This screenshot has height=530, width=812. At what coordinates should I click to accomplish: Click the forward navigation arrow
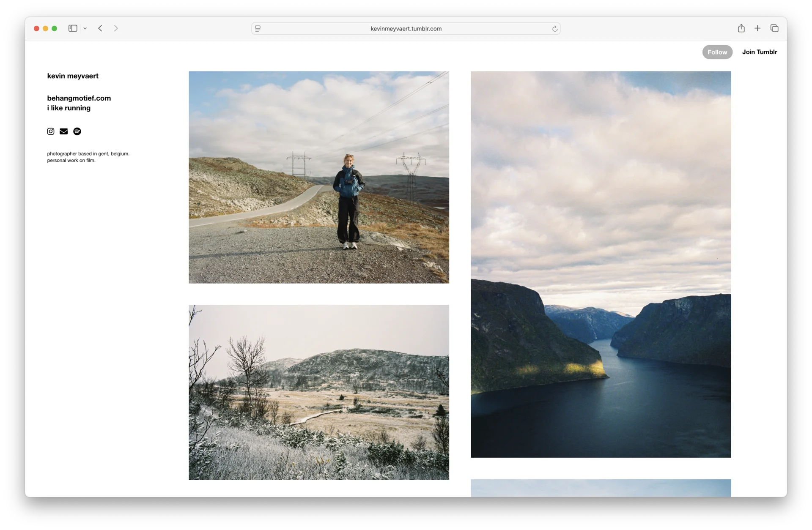(116, 28)
